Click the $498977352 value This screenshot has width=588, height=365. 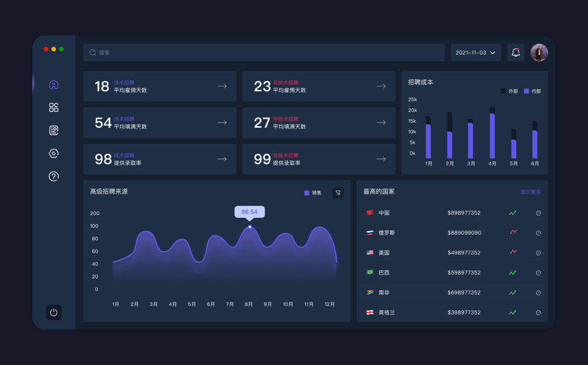(464, 252)
